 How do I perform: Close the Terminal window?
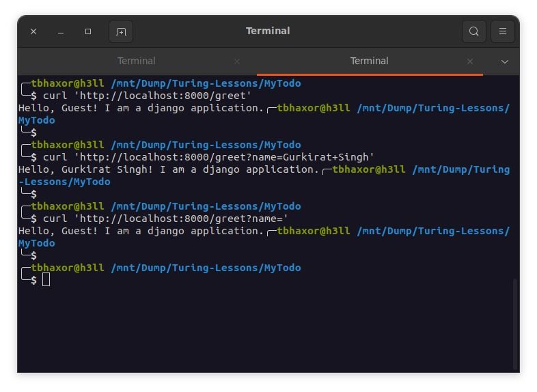33,31
